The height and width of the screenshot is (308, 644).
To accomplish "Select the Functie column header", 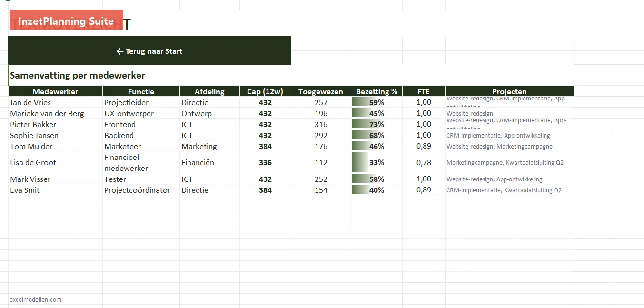I will (x=141, y=91).
